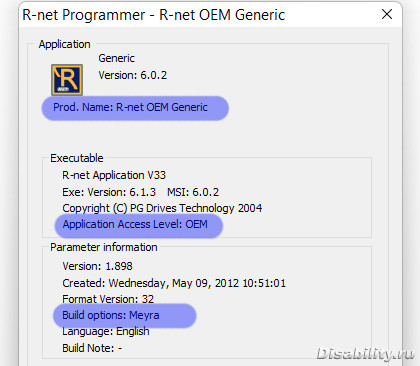The height and width of the screenshot is (366, 420).
Task: Click the 'Language: English' line
Action: tap(106, 331)
